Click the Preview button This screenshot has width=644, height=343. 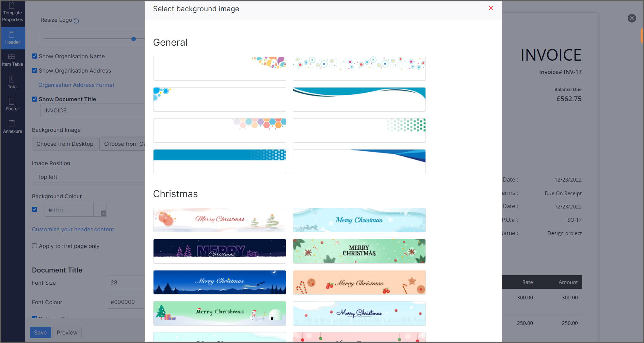(x=67, y=332)
